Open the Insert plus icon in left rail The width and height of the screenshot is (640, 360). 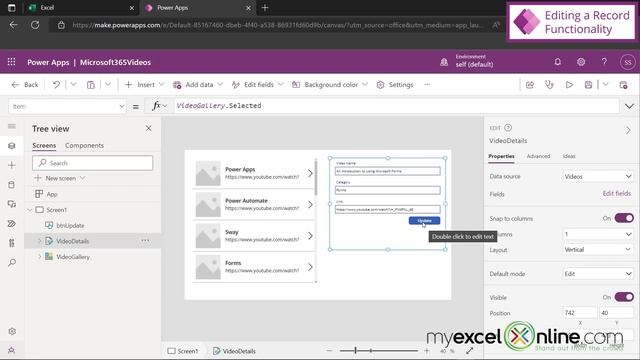pyautogui.click(x=12, y=165)
